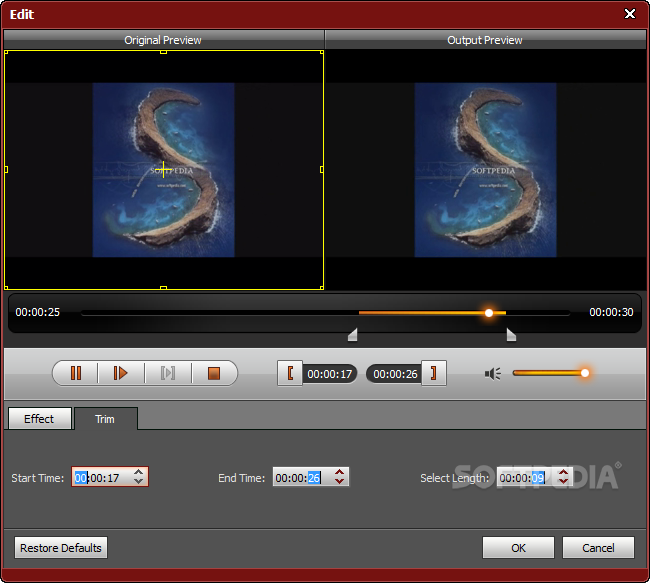Click the Output Preview header
650x583 pixels.
point(485,40)
